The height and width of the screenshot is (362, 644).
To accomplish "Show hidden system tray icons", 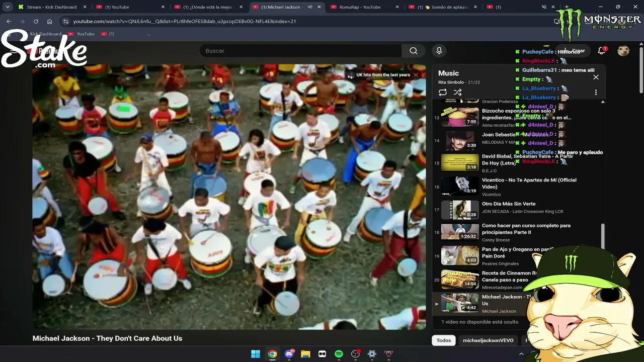I will (521, 354).
